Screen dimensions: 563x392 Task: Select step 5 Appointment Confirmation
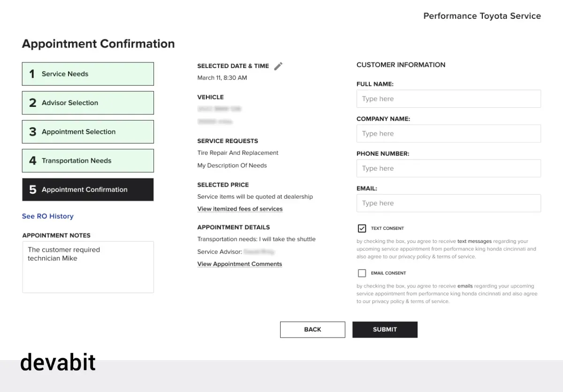pos(88,189)
